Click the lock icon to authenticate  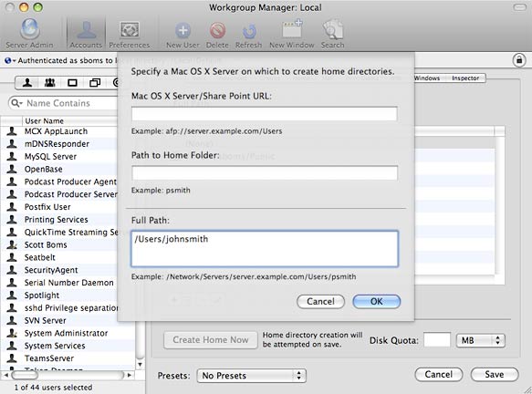tap(518, 60)
